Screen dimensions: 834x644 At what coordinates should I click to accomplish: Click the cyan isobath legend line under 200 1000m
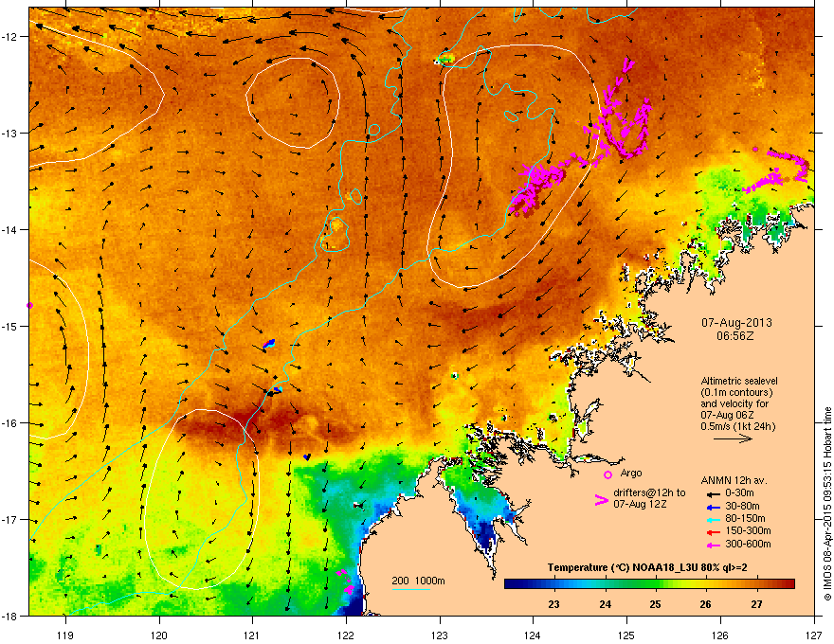[410, 589]
